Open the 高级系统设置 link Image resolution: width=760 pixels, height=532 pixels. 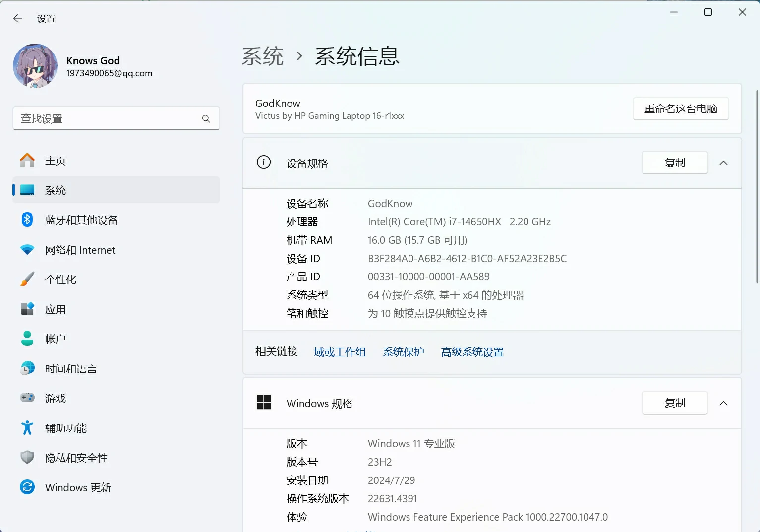coord(472,352)
